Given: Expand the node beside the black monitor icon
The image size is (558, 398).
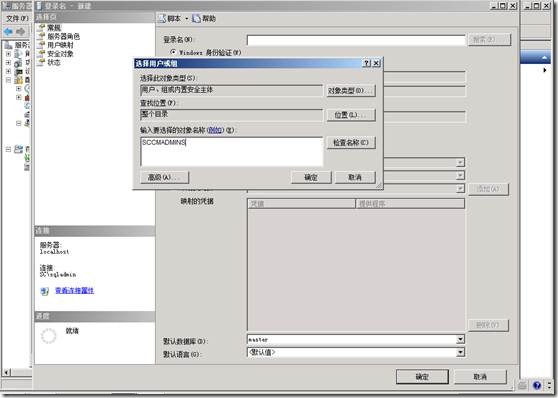Looking at the screenshot, I should 8,72.
